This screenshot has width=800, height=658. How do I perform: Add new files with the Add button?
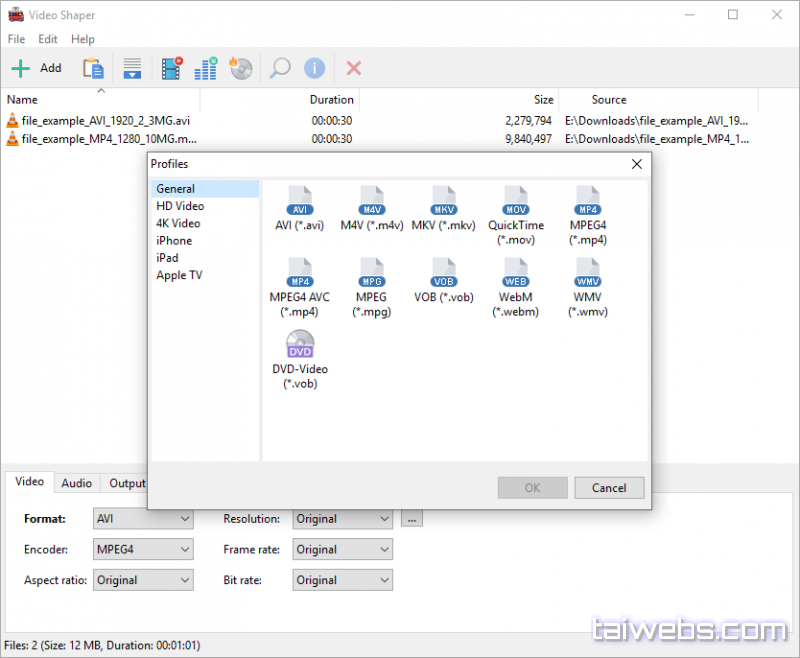tap(38, 68)
